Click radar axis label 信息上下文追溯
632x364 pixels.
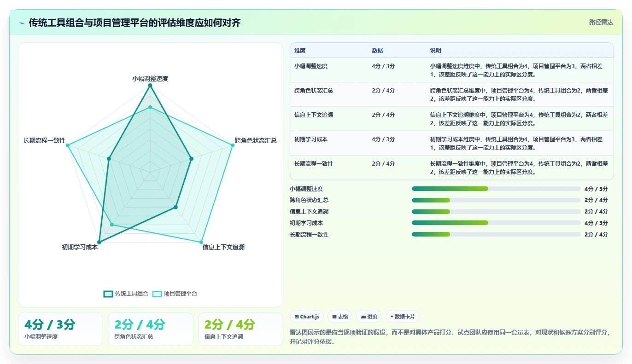(223, 247)
